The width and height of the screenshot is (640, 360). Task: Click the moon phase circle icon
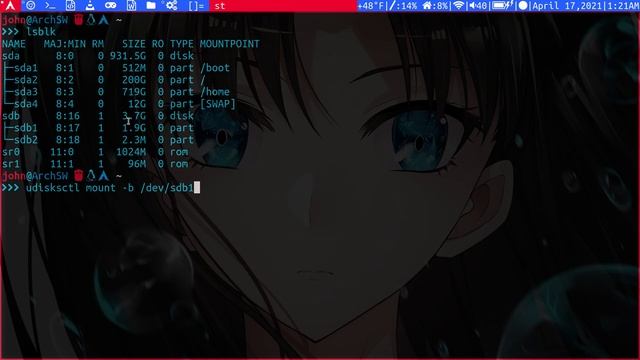pos(523,6)
